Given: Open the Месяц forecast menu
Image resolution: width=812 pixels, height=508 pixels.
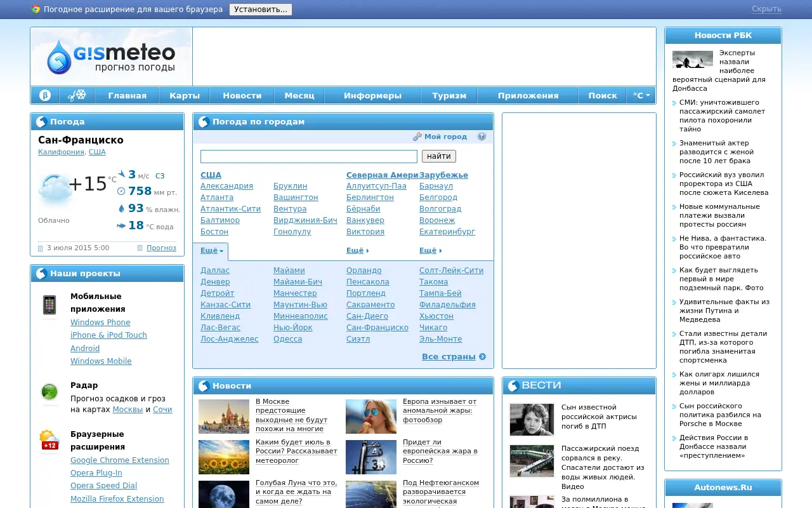Looking at the screenshot, I should [299, 95].
